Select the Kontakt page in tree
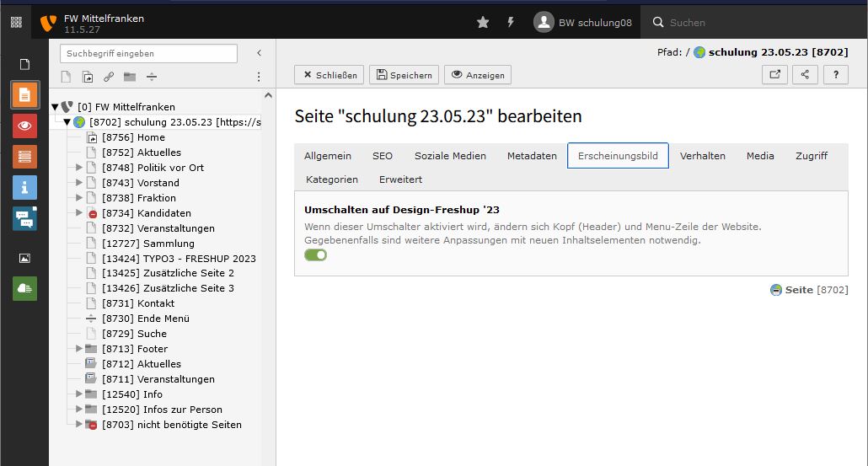 tap(138, 303)
